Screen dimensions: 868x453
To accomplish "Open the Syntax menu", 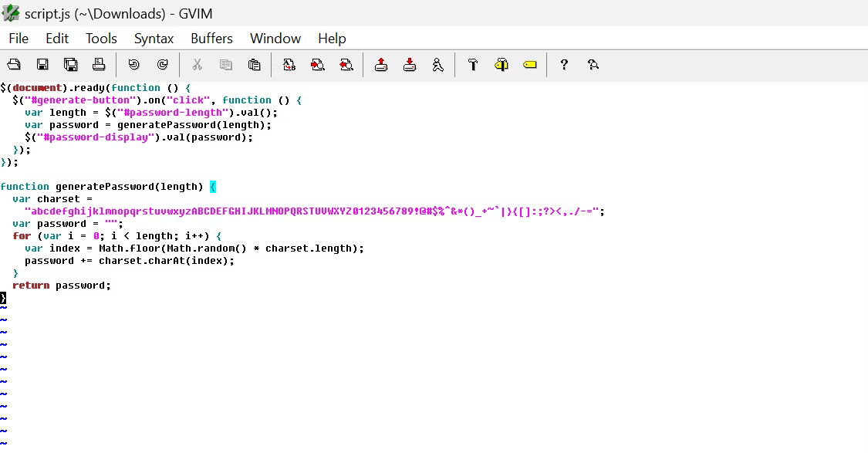I will [x=154, y=38].
